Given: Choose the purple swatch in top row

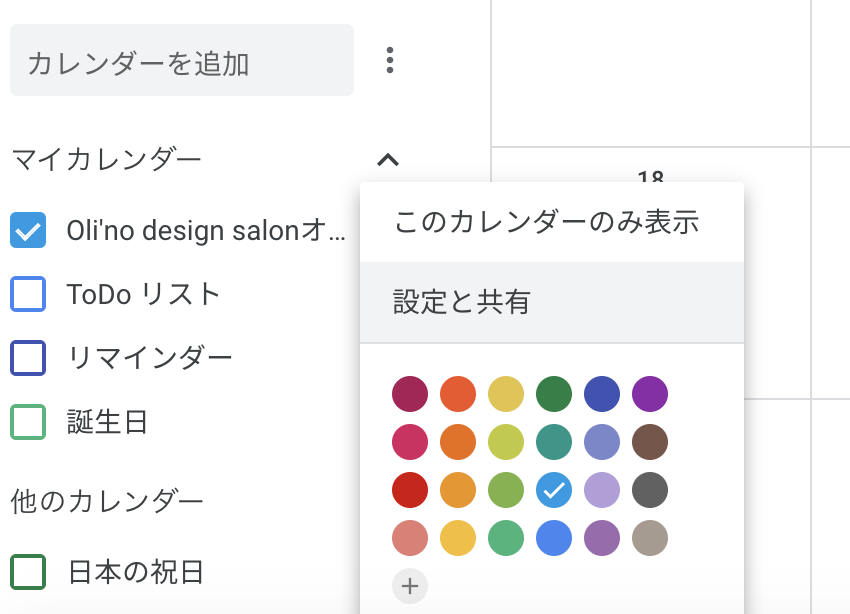Looking at the screenshot, I should (x=650, y=394).
